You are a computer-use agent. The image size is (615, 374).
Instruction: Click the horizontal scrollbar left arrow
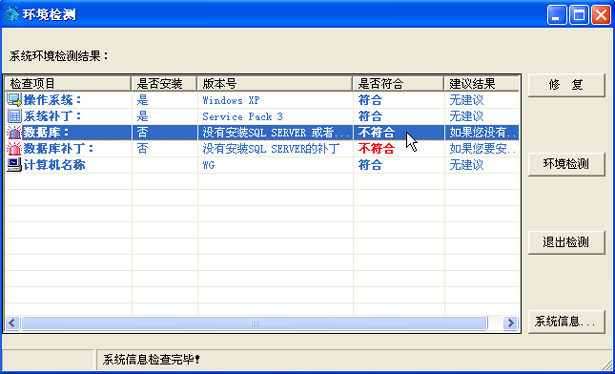tap(12, 323)
